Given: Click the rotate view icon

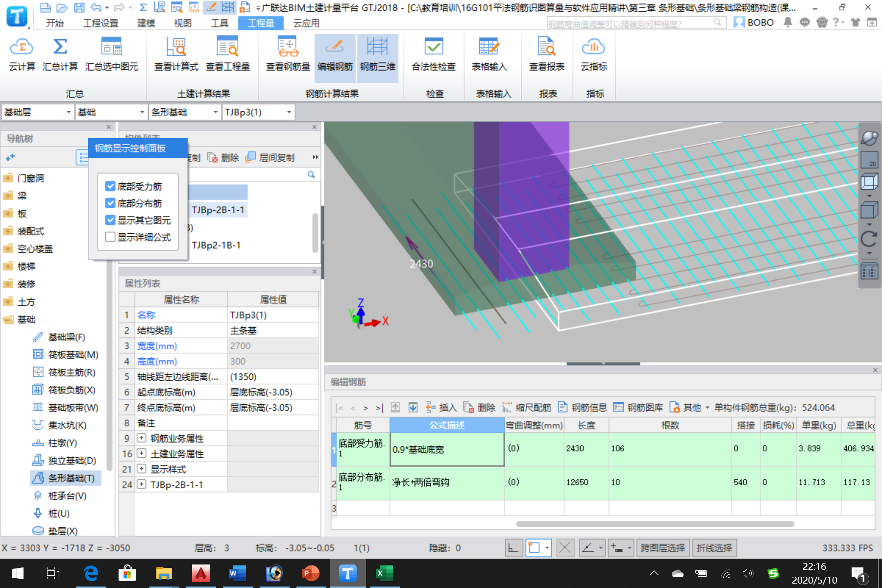Looking at the screenshot, I should 869,239.
